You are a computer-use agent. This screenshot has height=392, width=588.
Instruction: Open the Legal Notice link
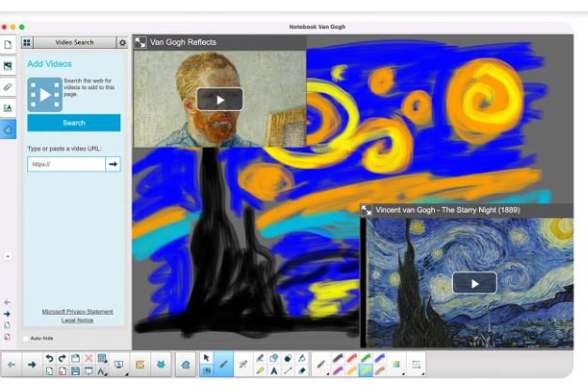(77, 321)
